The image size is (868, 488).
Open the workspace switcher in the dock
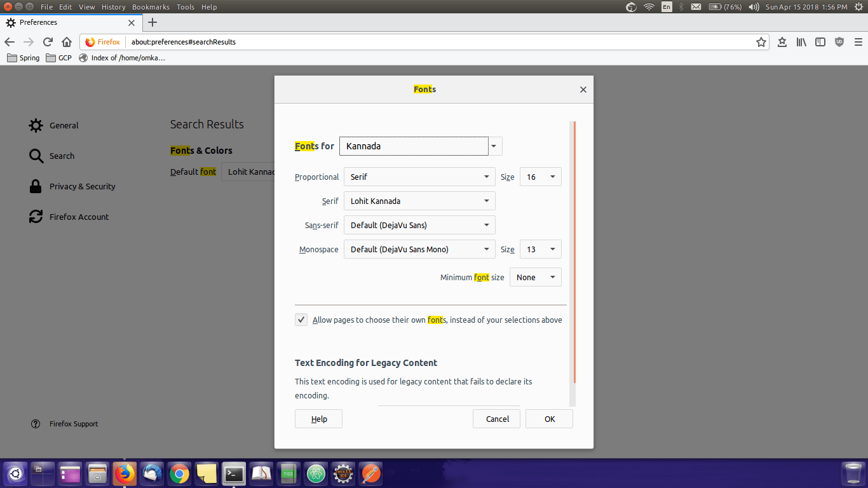[x=43, y=473]
